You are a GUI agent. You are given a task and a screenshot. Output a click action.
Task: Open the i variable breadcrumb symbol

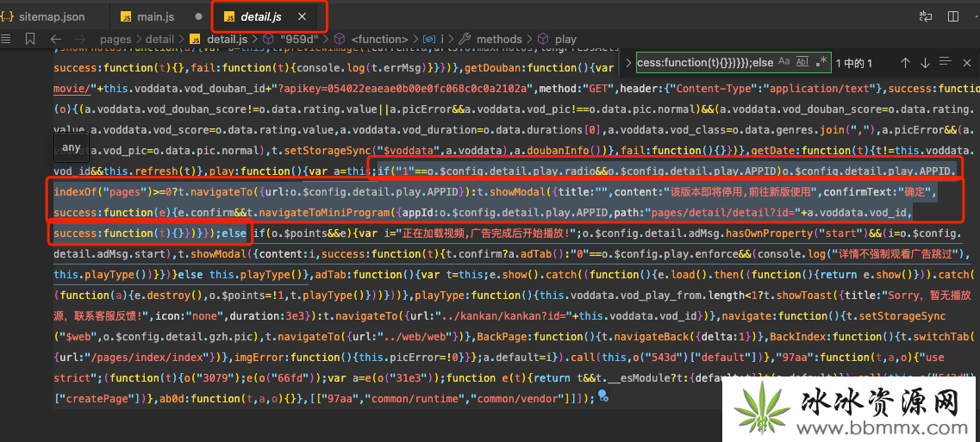434,39
